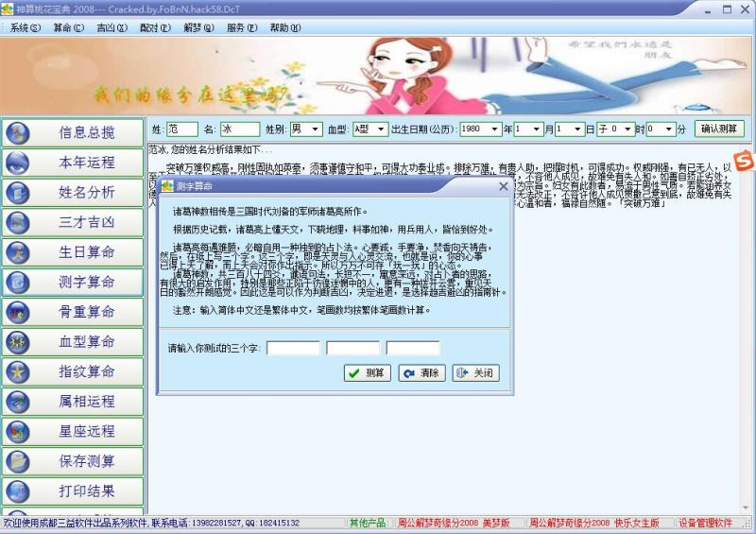Click the 三才吉凶 sidebar icon
The image size is (756, 534).
tap(18, 223)
